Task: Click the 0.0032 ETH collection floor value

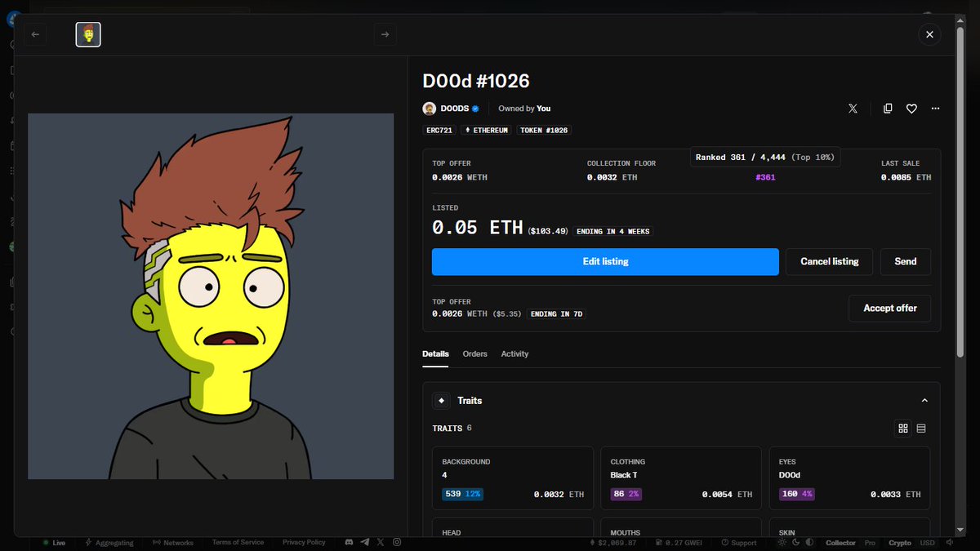Action: [612, 177]
